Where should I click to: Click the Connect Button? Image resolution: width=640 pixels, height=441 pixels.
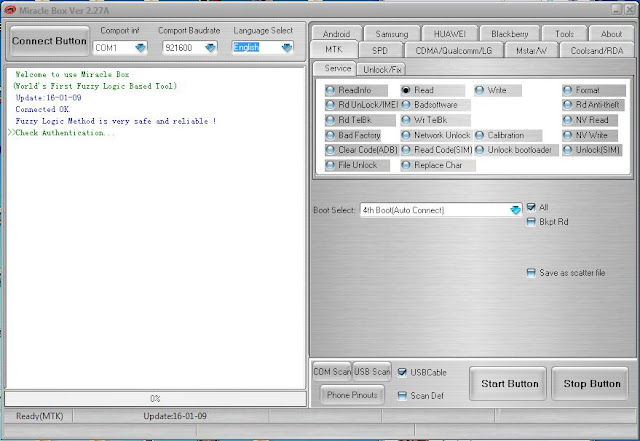(49, 41)
